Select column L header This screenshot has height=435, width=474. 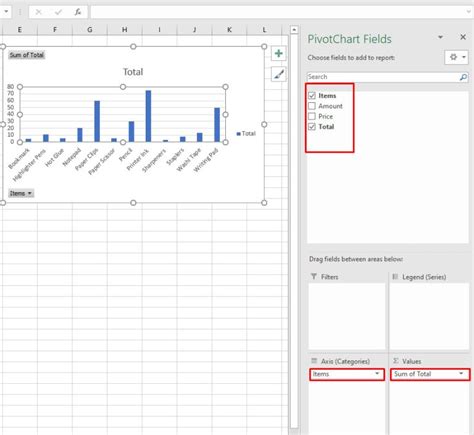[x=264, y=30]
